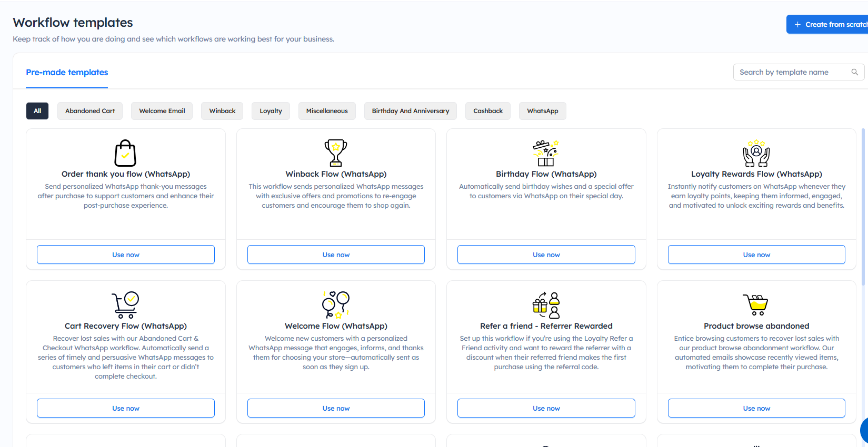This screenshot has width=868, height=447.
Task: Open the Pre-made templates tab
Action: (x=67, y=73)
